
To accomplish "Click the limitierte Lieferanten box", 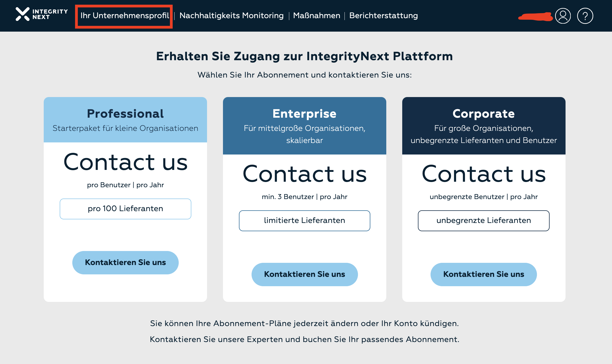I will point(305,220).
